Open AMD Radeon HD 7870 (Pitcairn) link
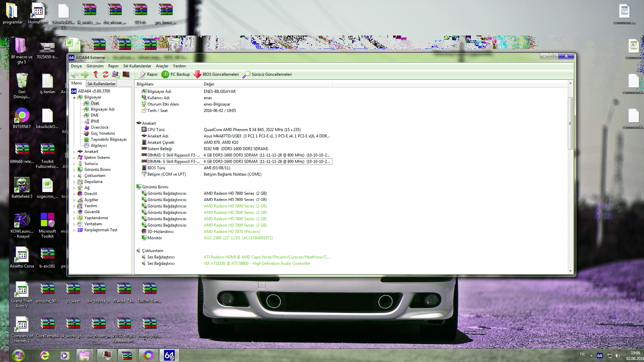Viewport: 644px width, 362px height. (232, 232)
